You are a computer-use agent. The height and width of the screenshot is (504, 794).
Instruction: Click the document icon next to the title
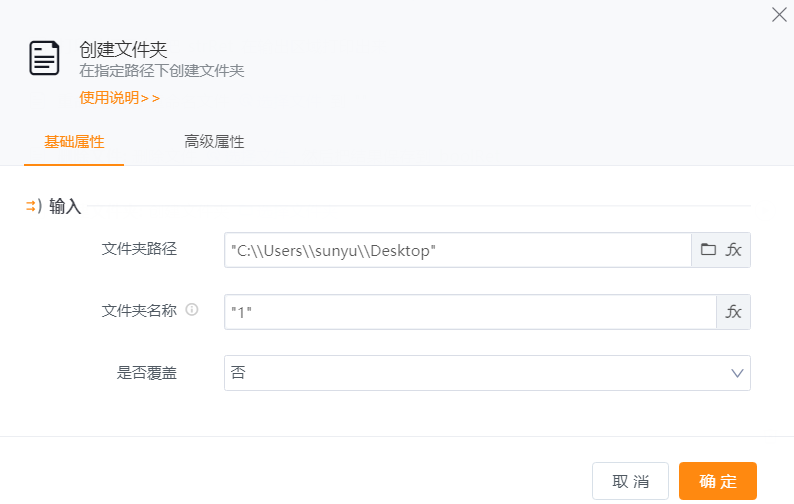pyautogui.click(x=44, y=59)
